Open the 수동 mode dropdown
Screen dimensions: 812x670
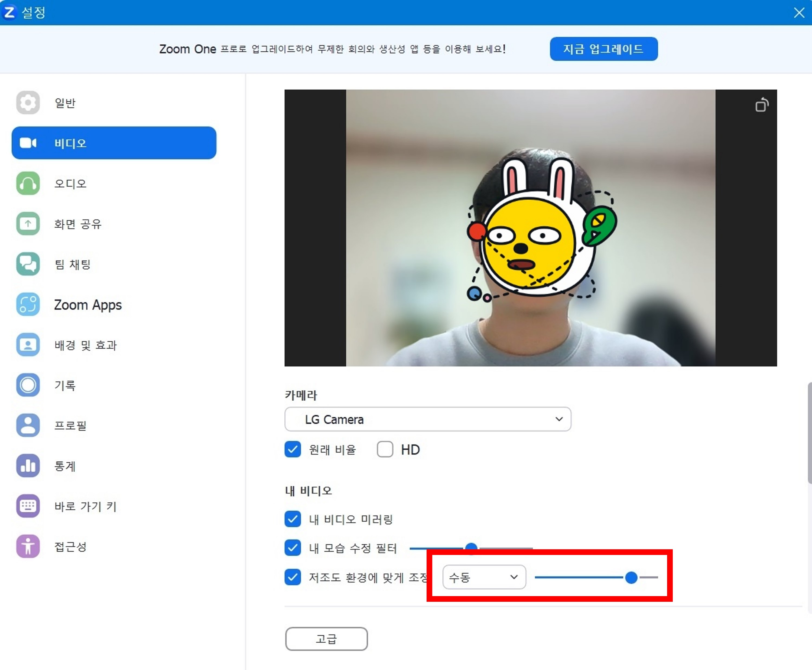(x=484, y=577)
